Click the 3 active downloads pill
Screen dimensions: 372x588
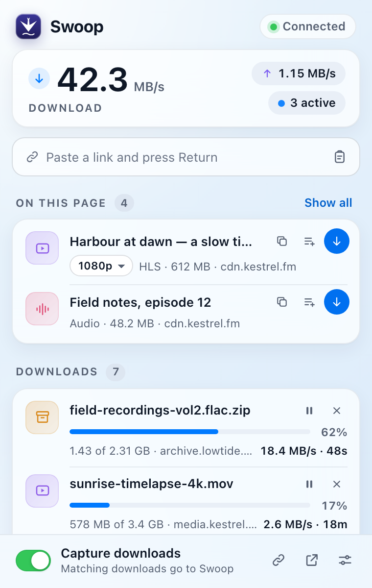306,103
